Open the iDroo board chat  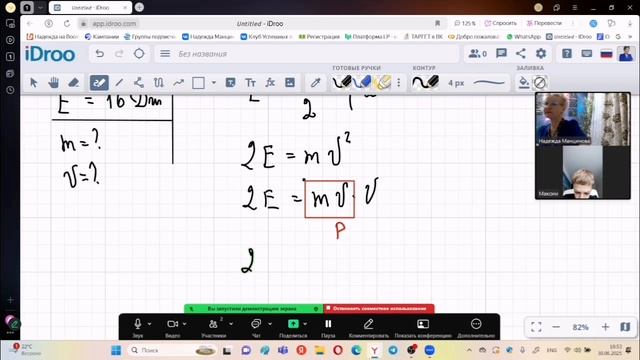(501, 53)
